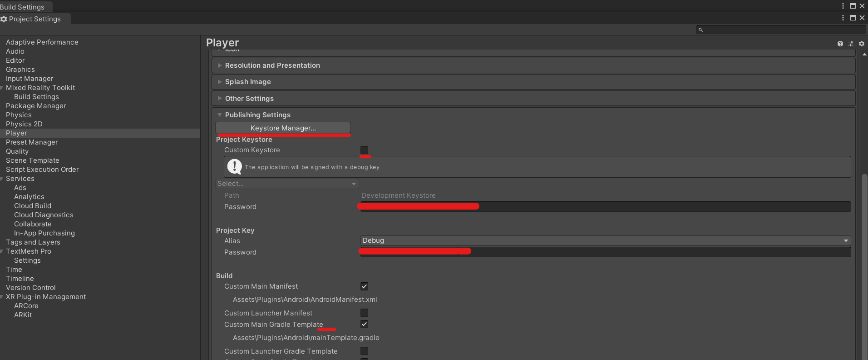Uncheck Custom Main Gradle Template
Viewport: 868px width, 360px height.
tap(364, 324)
